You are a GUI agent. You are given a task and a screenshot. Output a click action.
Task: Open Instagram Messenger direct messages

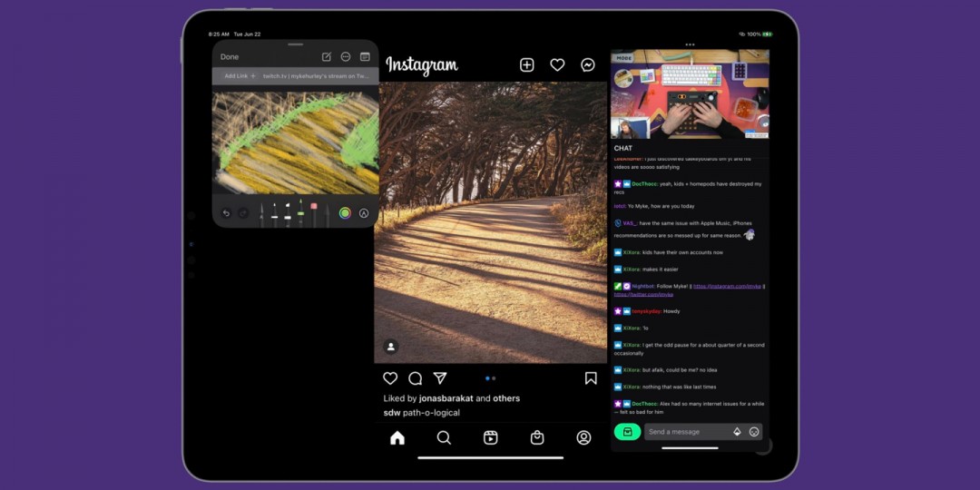click(588, 65)
